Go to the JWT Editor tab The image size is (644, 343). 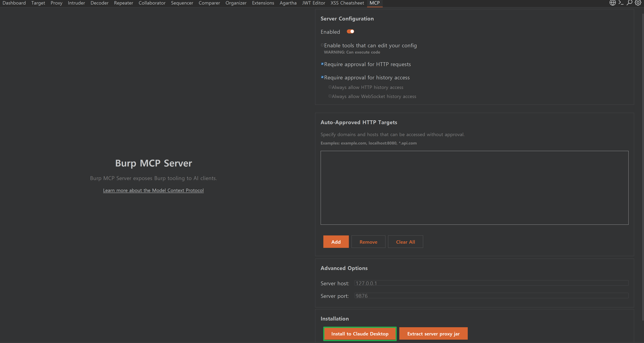(313, 3)
